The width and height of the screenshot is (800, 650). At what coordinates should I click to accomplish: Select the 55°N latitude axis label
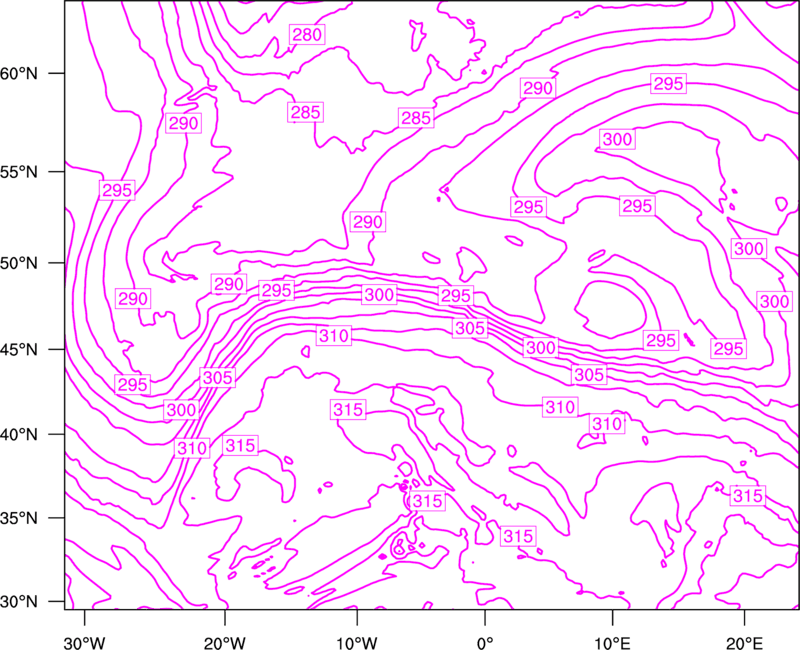(x=21, y=172)
